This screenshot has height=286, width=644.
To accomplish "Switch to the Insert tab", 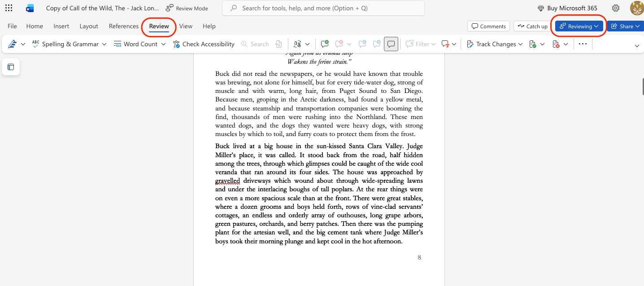I will 61,26.
